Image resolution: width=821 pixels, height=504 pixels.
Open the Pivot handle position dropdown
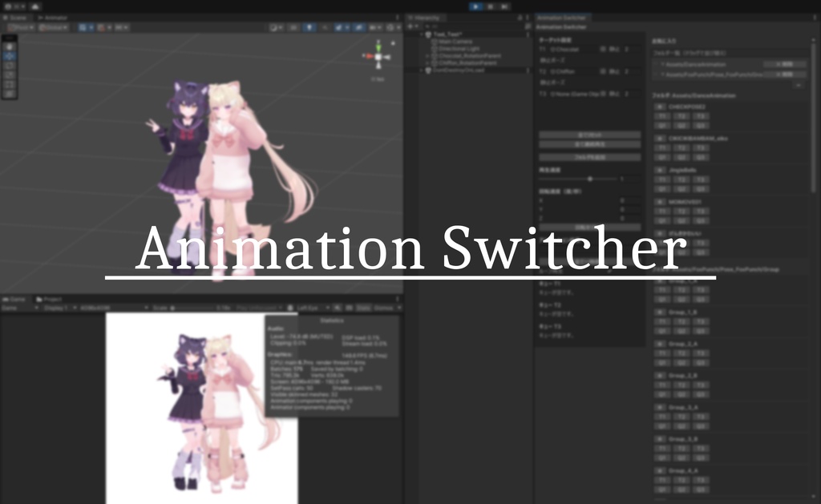20,27
